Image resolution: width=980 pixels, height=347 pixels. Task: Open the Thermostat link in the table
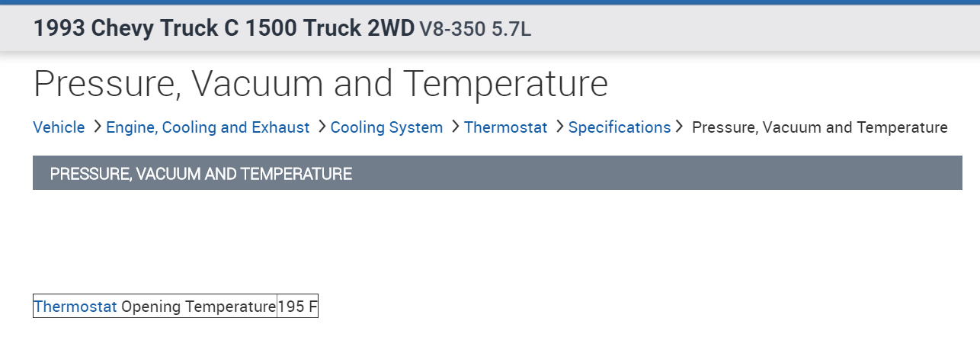[x=75, y=307]
